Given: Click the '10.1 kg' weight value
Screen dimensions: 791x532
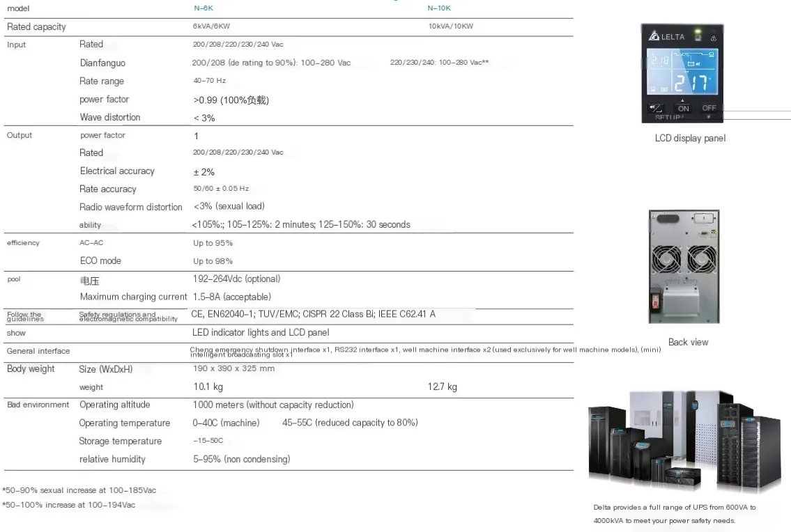Looking at the screenshot, I should pos(208,386).
